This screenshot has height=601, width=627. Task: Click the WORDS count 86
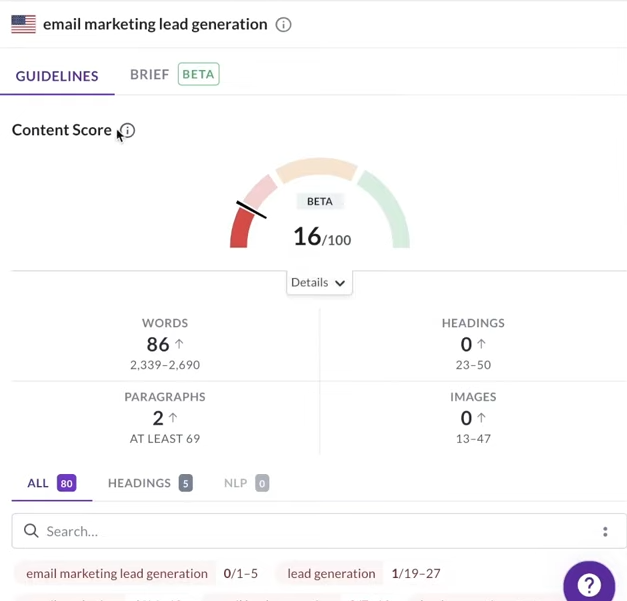click(158, 344)
